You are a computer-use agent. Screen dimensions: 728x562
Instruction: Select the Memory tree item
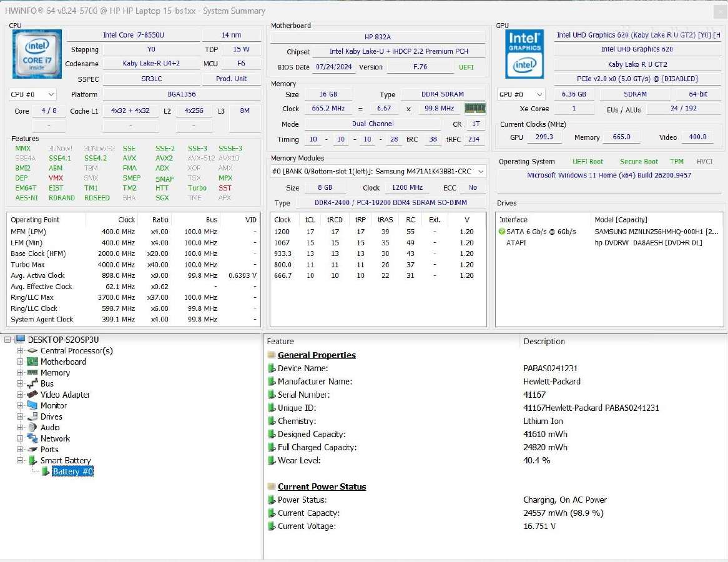[x=55, y=373]
